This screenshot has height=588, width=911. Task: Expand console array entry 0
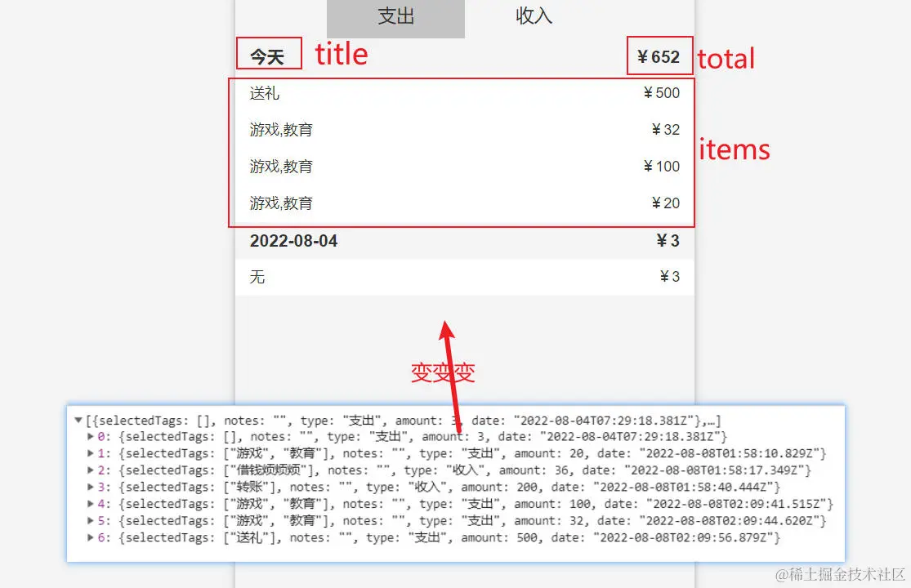click(x=91, y=436)
